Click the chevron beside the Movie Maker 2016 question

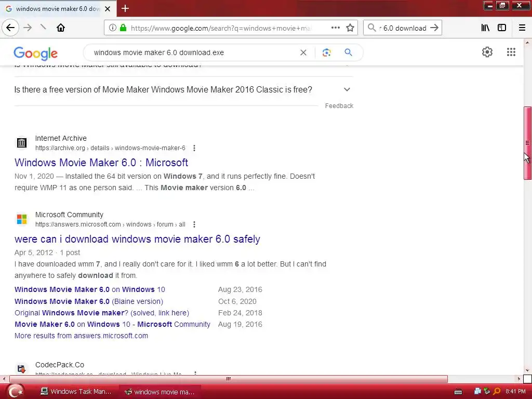(347, 89)
